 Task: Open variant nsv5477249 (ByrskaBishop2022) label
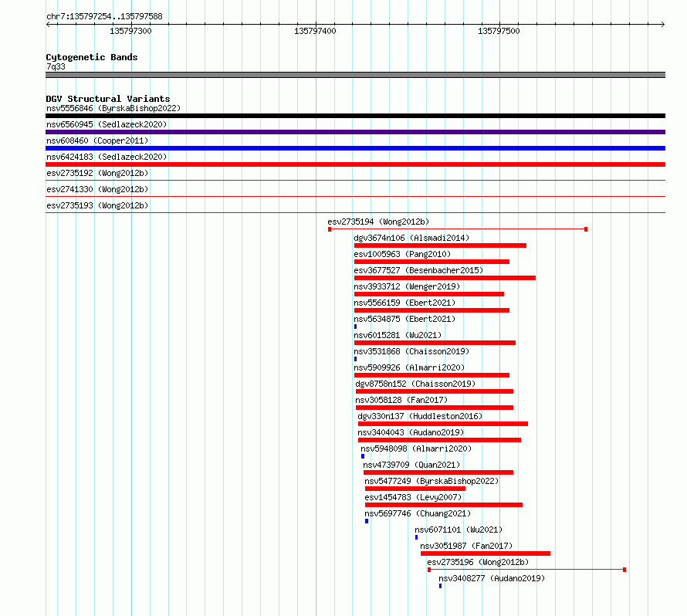[x=431, y=481]
